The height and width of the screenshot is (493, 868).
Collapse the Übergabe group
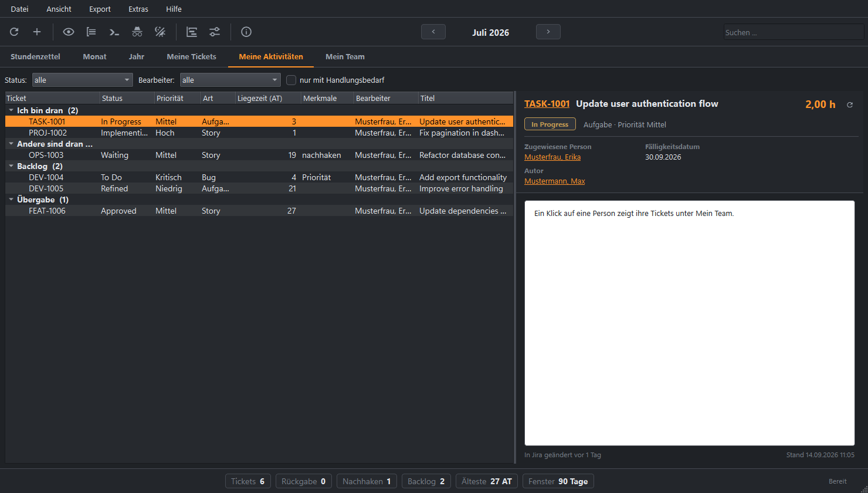click(11, 200)
